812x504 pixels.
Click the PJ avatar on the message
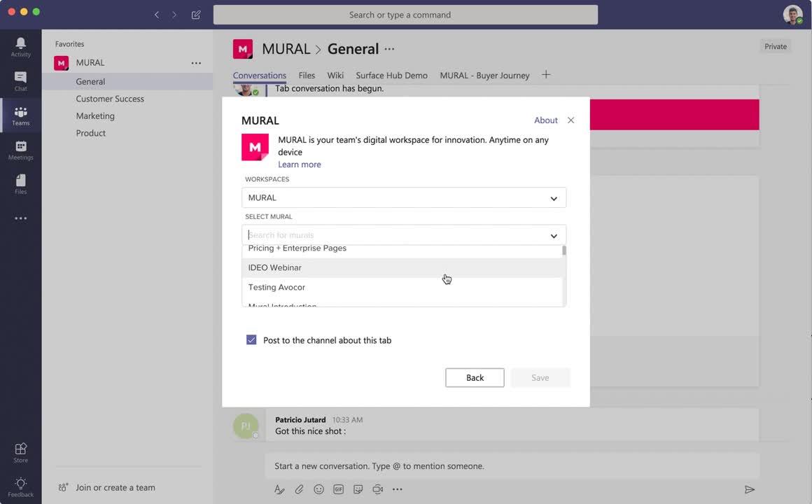(246, 426)
